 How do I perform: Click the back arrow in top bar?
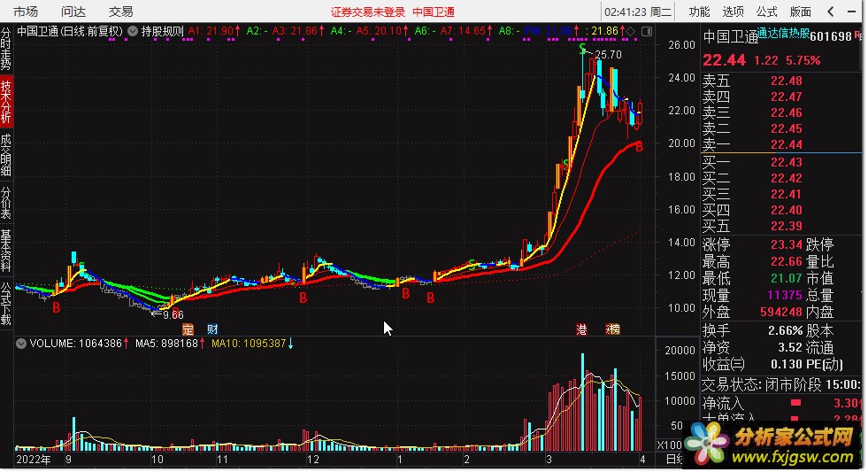(x=830, y=12)
